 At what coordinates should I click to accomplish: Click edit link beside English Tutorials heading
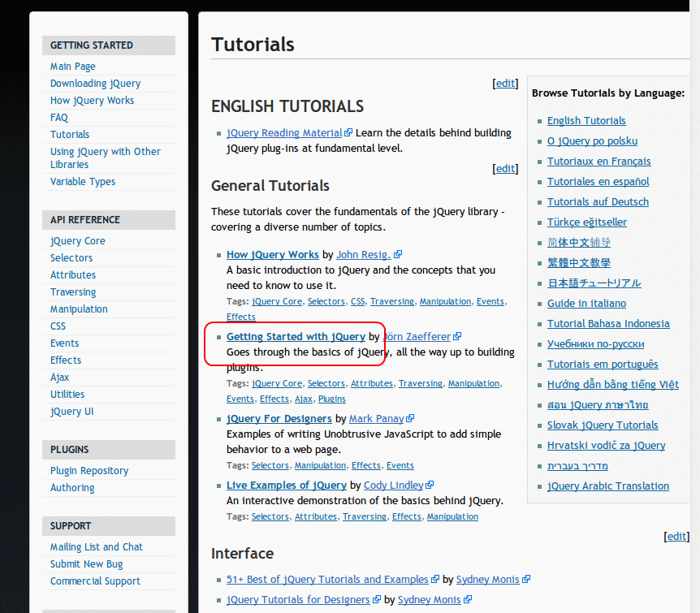[x=505, y=83]
